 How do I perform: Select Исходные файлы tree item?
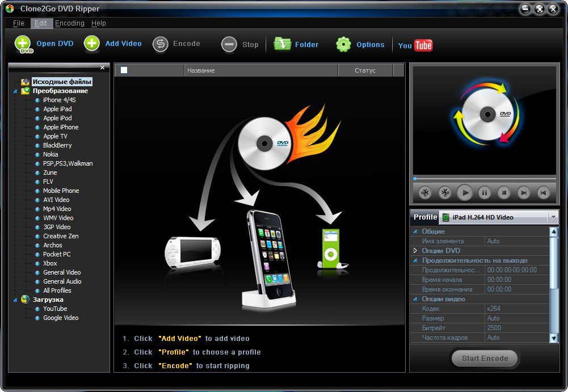[62, 82]
